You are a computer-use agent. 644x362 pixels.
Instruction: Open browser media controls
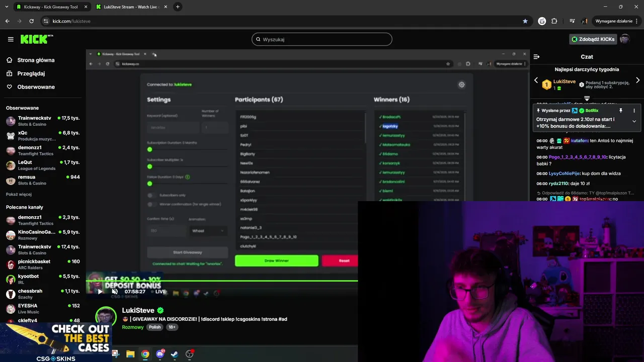pos(572,21)
